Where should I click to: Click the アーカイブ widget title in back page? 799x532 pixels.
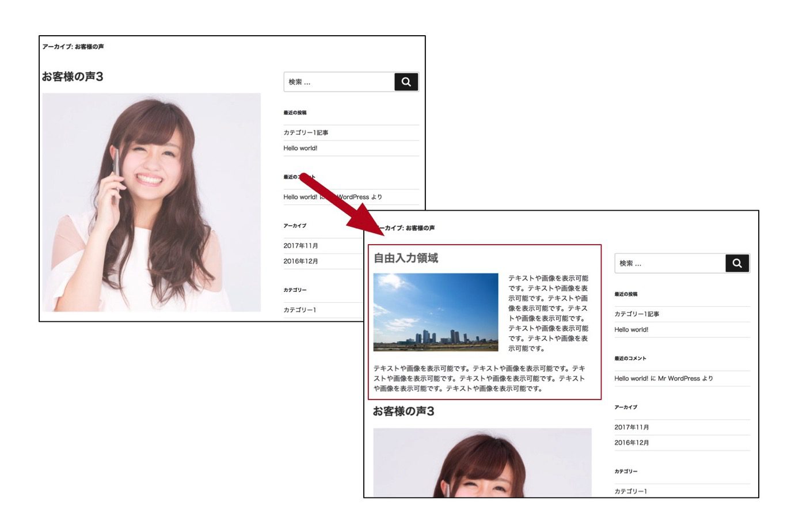295,226
